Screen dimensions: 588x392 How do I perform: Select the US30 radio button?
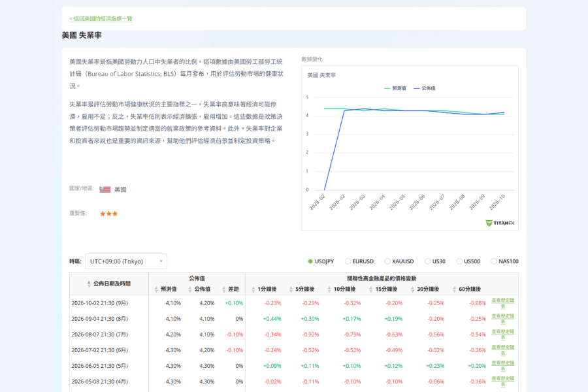point(427,261)
